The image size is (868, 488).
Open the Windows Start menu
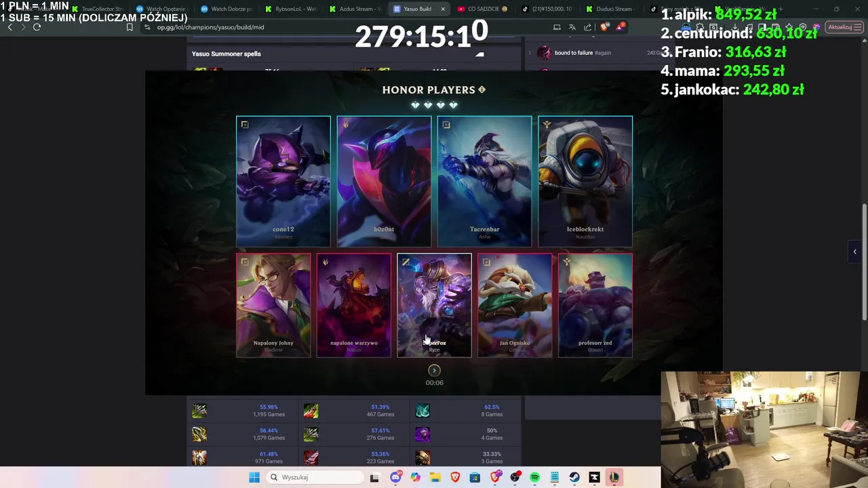click(x=254, y=477)
